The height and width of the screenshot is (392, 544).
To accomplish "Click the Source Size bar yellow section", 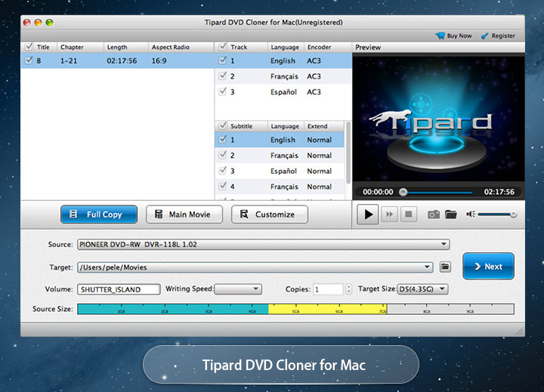I will [327, 309].
